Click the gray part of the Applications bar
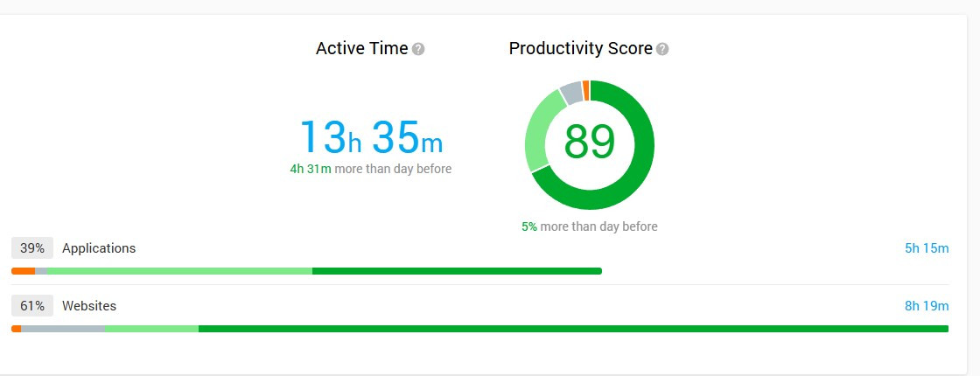The height and width of the screenshot is (376, 980). click(x=41, y=271)
